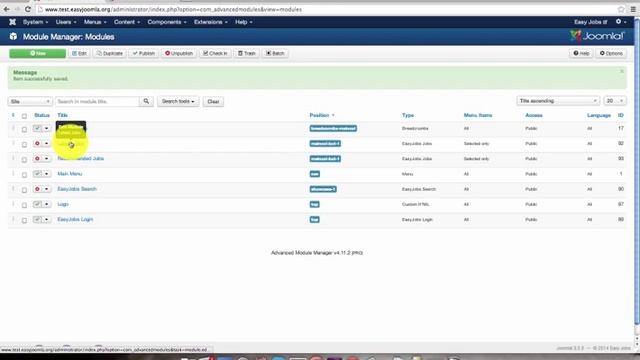Image resolution: width=640 pixels, height=360 pixels.
Task: Click the Publish toolbar button
Action: click(x=144, y=53)
